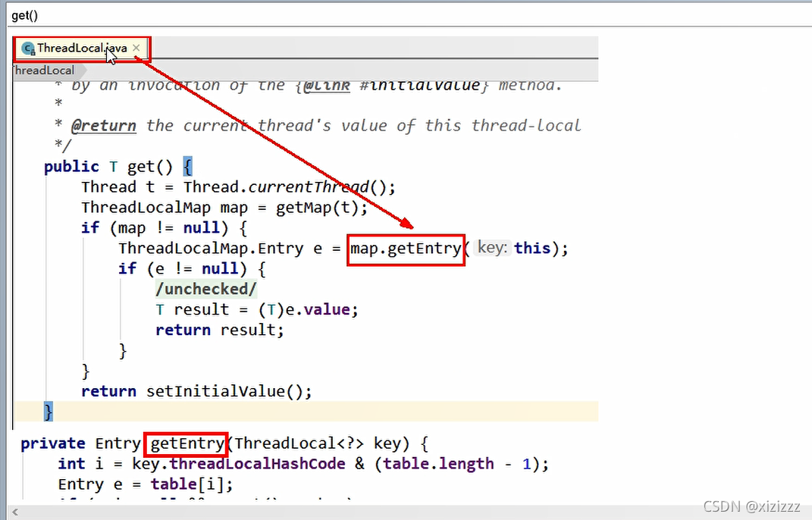Close the ThreadLocal.java tab
The width and height of the screenshot is (812, 520).
coord(136,49)
